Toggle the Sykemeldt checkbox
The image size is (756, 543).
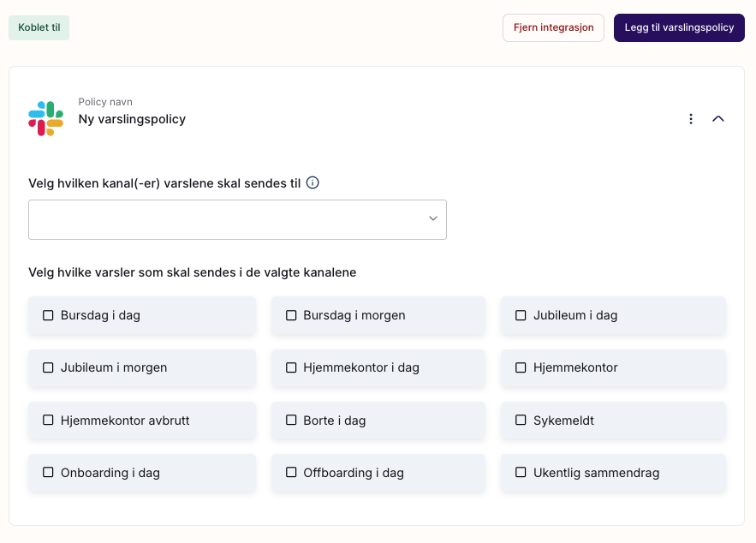pos(521,421)
